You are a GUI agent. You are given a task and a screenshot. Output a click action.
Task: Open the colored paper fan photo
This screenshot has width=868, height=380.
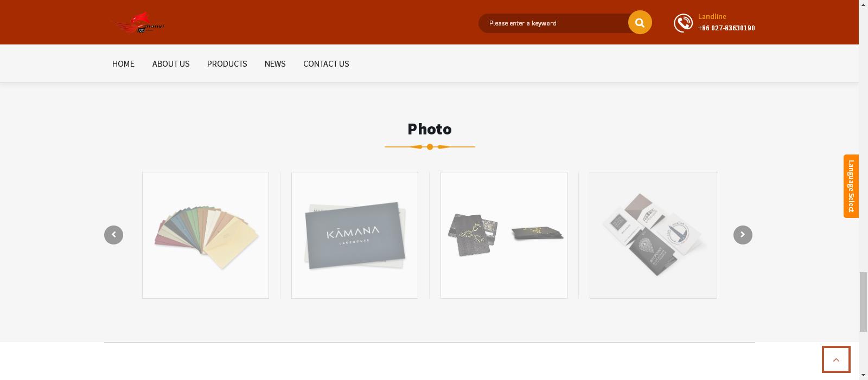[x=206, y=235]
